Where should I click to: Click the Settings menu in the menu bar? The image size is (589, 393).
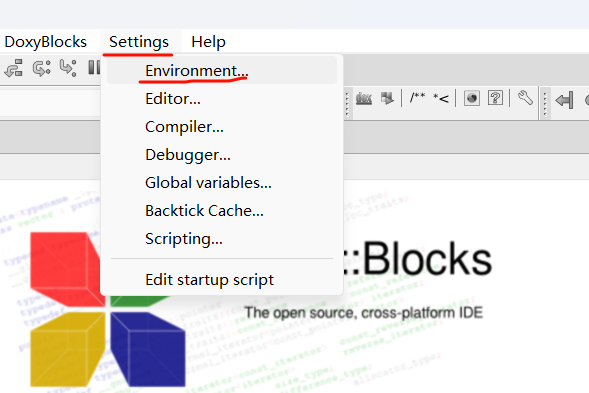(139, 42)
